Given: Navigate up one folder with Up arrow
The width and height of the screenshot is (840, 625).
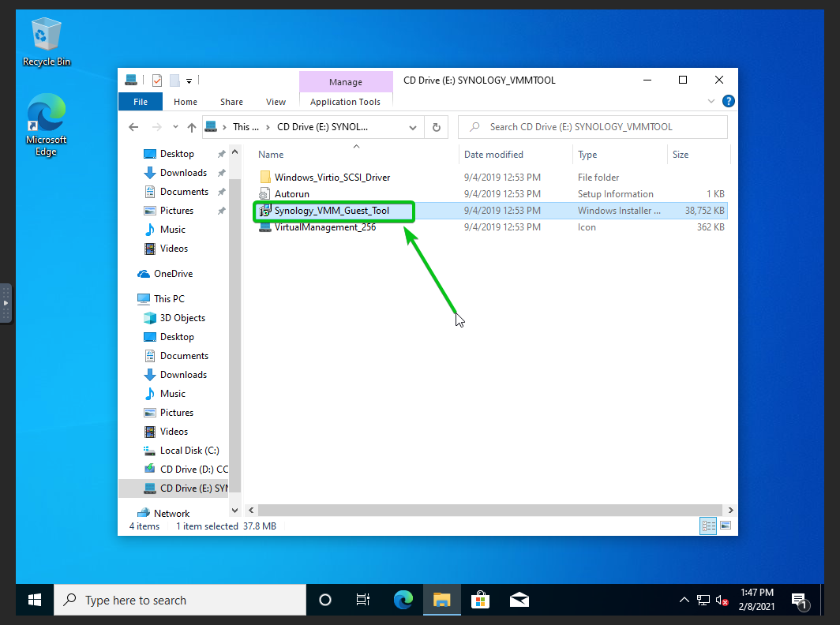Looking at the screenshot, I should point(191,127).
